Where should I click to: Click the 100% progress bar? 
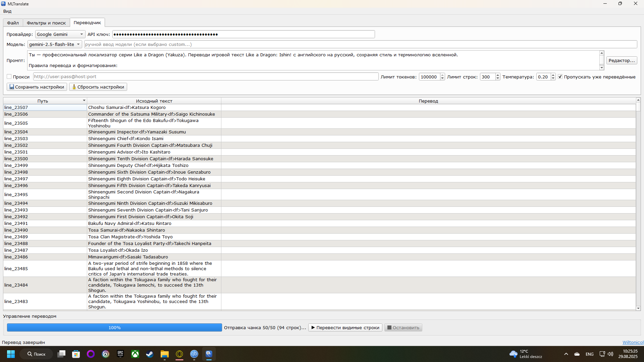[x=114, y=327]
